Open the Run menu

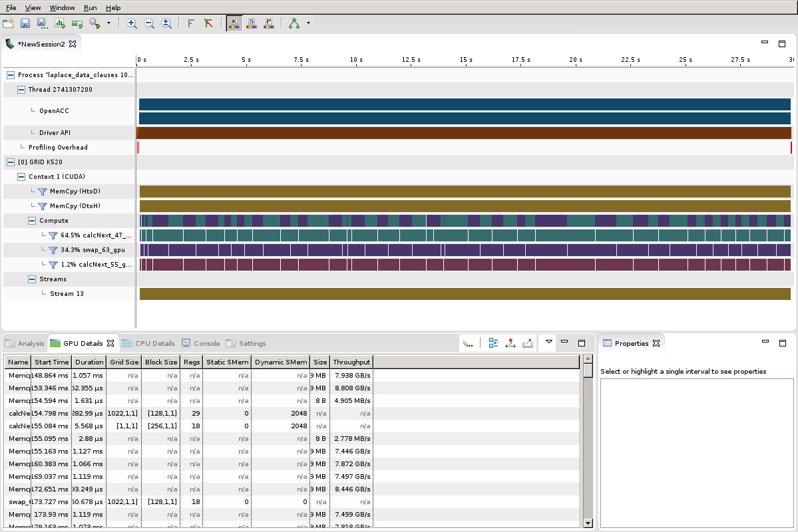pos(90,7)
